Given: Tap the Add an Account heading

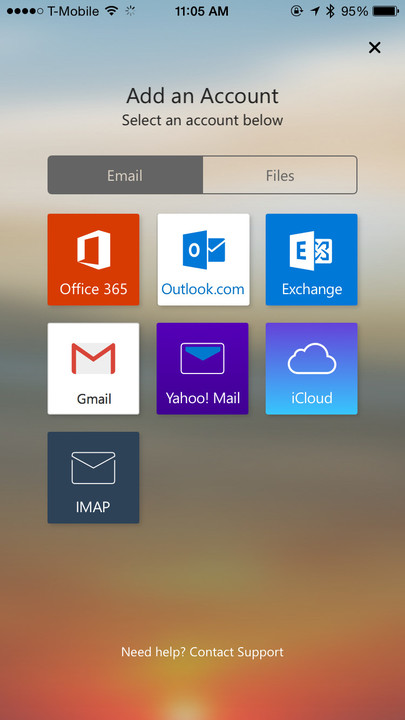Looking at the screenshot, I should tap(202, 96).
